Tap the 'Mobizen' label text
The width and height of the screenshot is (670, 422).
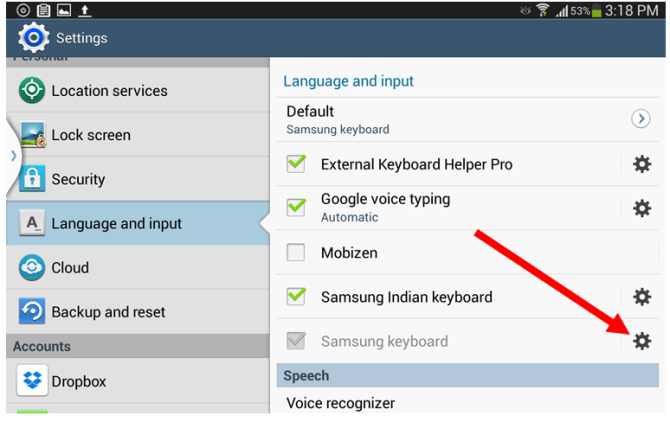tap(349, 253)
